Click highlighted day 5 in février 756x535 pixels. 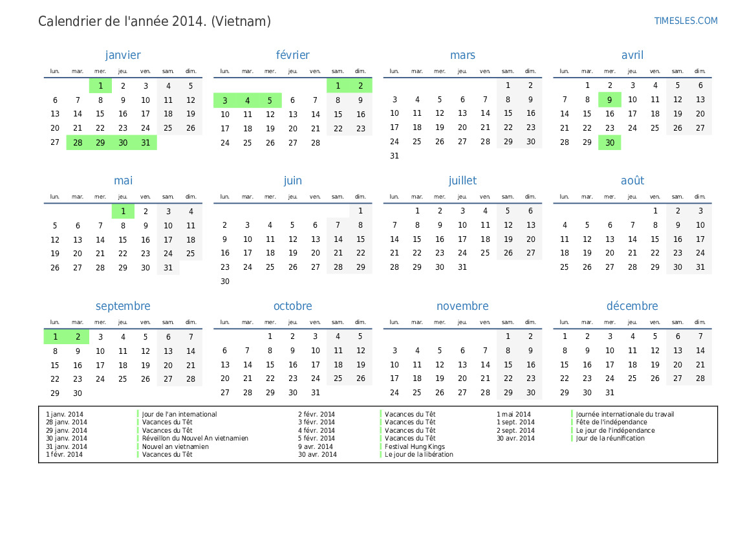(270, 100)
